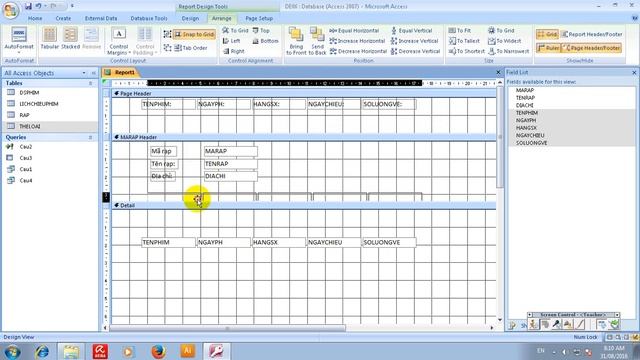
Task: Collapse the Tables group
Action: pyautogui.click(x=91, y=83)
